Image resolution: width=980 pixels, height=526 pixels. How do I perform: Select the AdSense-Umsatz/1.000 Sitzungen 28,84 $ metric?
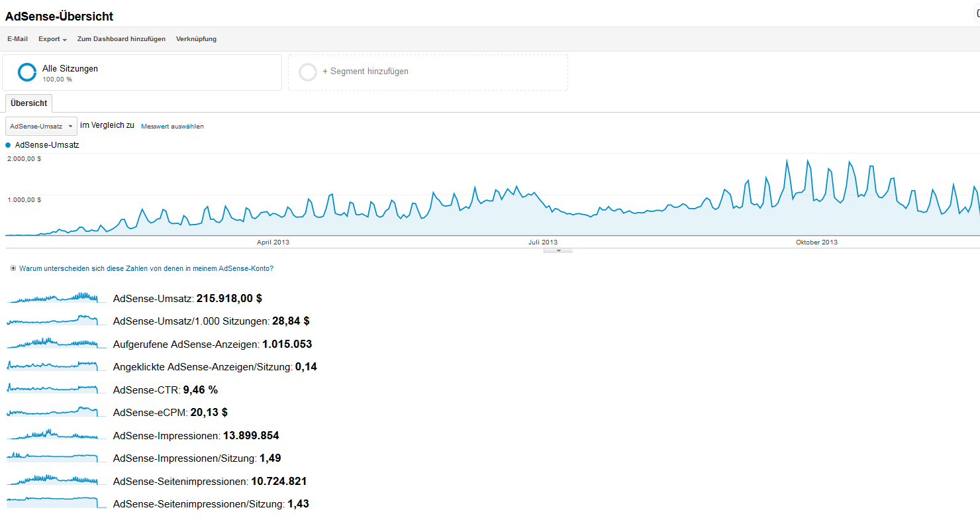[211, 321]
